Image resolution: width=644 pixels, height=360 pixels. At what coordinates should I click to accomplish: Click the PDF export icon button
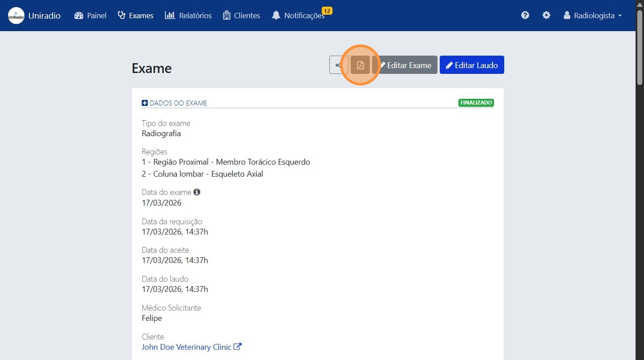click(x=360, y=65)
